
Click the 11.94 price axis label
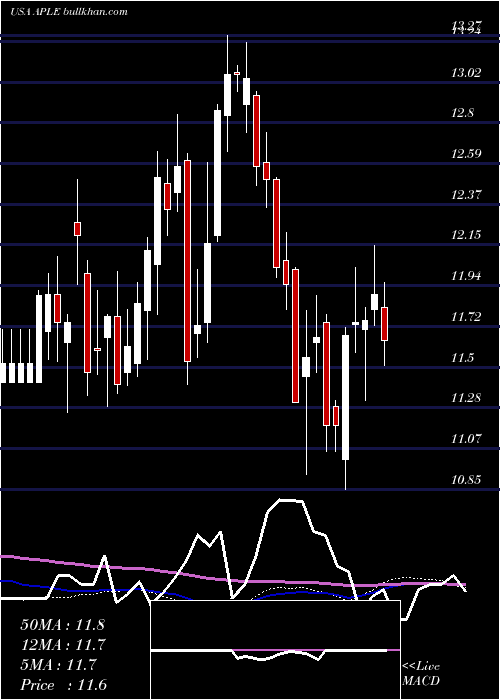point(466,276)
